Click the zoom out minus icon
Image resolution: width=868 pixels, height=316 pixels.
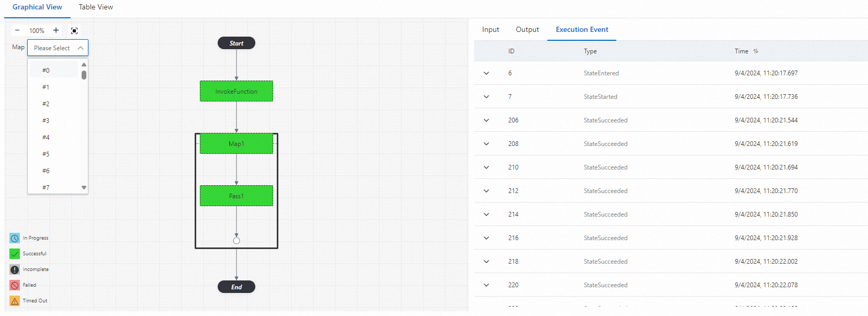17,30
